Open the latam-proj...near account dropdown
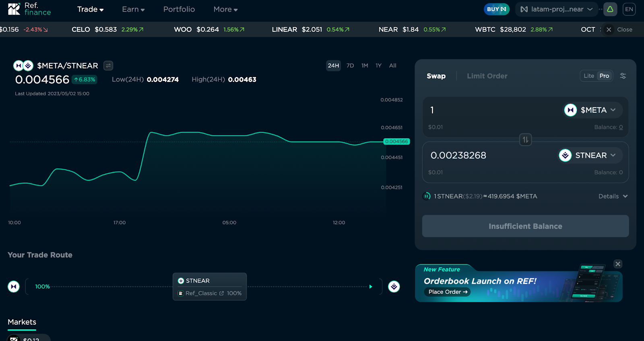Screen dimensions: 644x341 coord(557,9)
